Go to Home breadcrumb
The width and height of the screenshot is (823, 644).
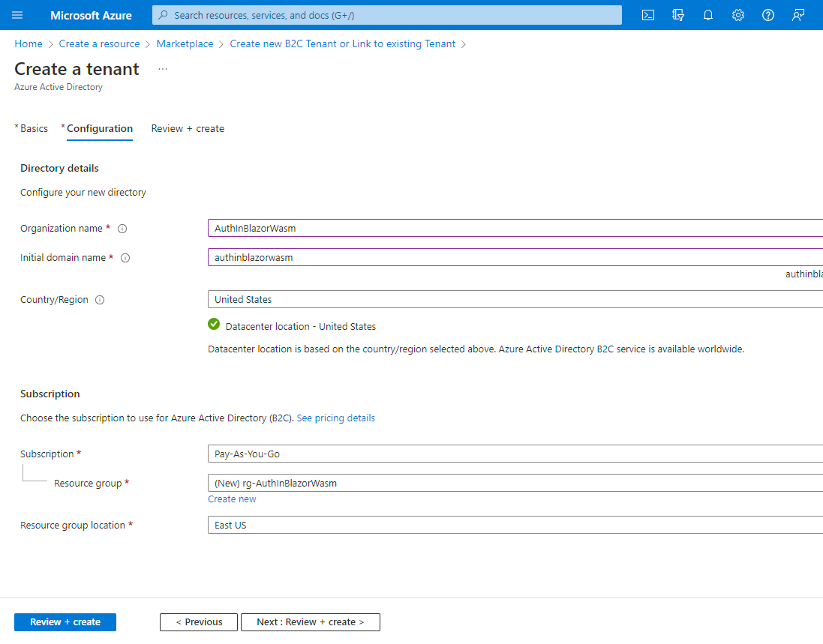[x=29, y=44]
